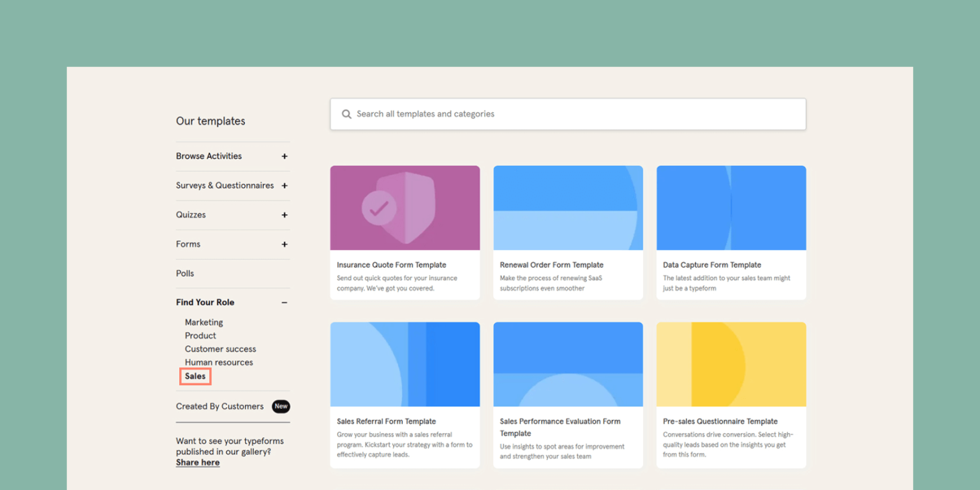Click the search magnifier icon
Image resolution: width=980 pixels, height=490 pixels.
point(346,114)
